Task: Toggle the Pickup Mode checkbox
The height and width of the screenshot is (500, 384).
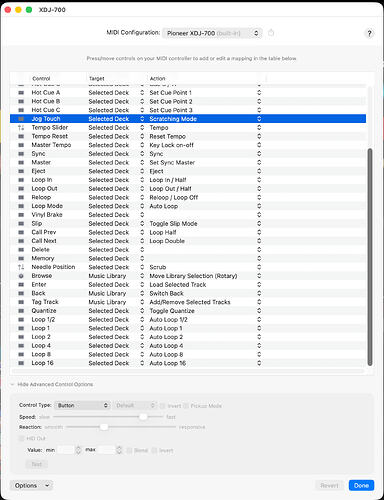Action: 186,406
